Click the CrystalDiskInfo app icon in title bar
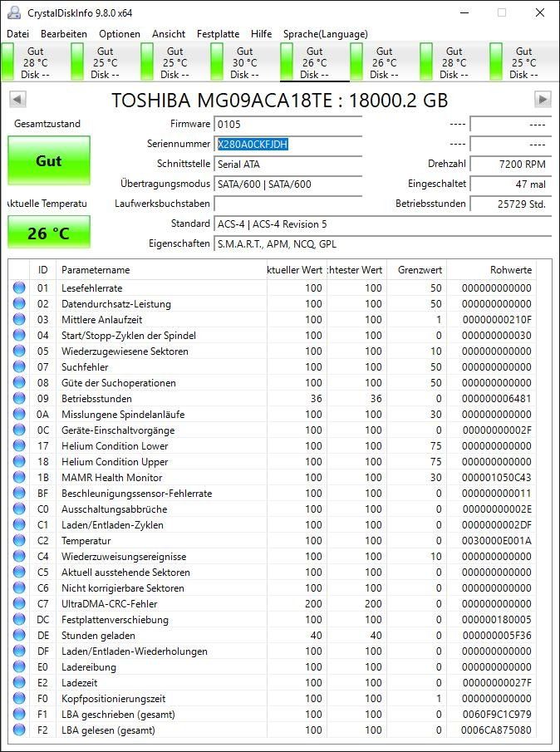Viewport: 560px width, 752px height. 13,12
